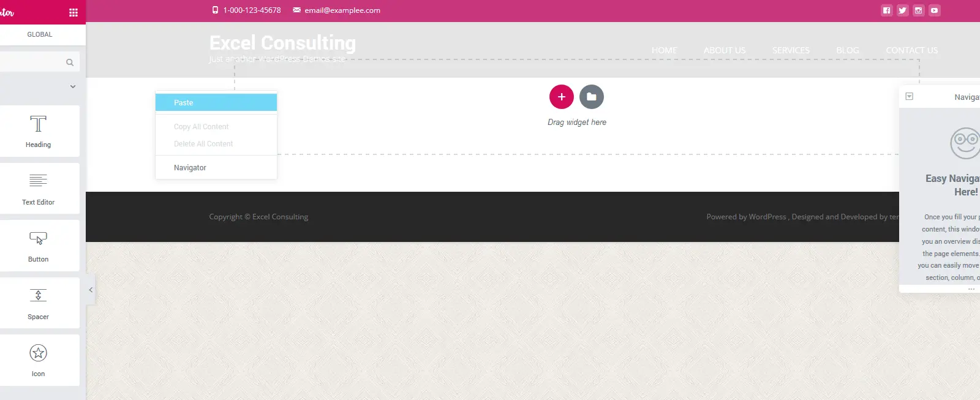This screenshot has height=400, width=980.
Task: Open the widgets grid menu icon
Action: (73, 12)
